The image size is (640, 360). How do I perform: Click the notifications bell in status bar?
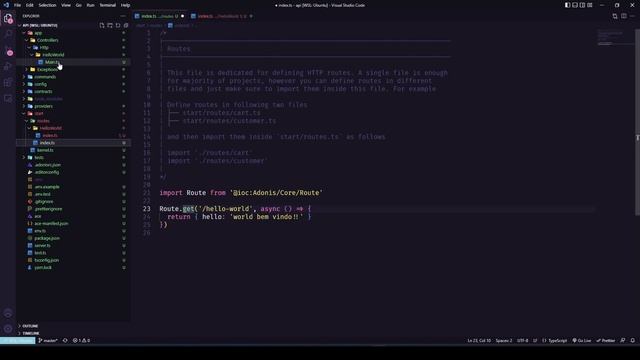(633, 340)
